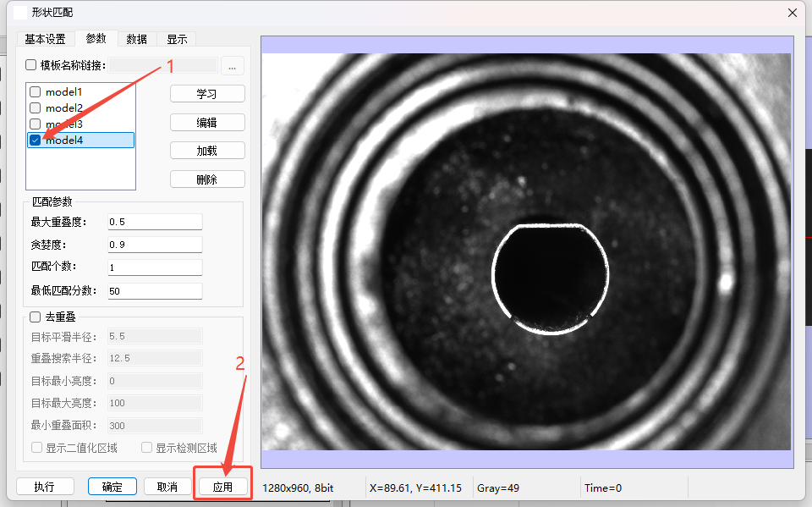
Task: Check the model1 checkbox
Action: [x=35, y=91]
